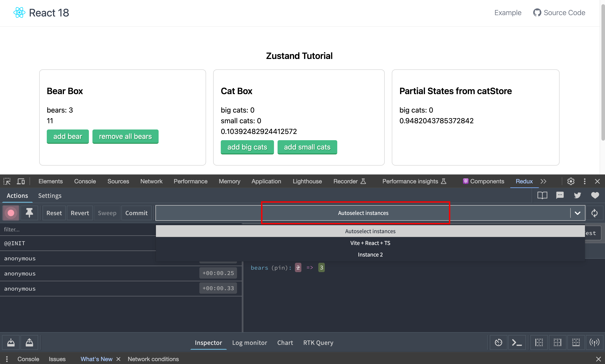The height and width of the screenshot is (364, 605).
Task: Collapse the instances dropdown chevron
Action: [x=578, y=213]
